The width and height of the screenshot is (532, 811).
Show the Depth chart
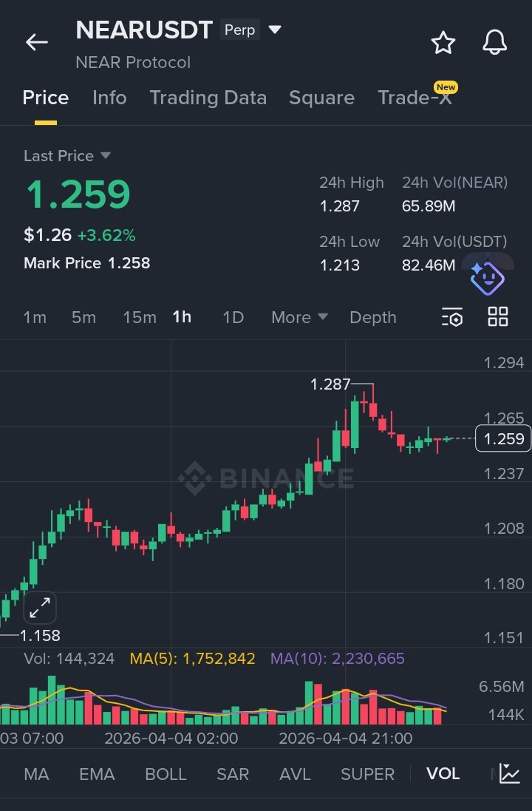372,318
